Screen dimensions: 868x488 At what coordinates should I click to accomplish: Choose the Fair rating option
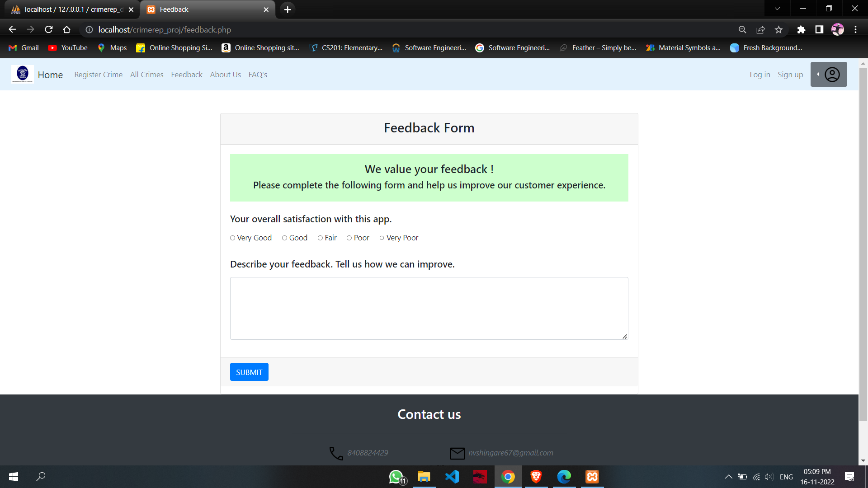click(x=320, y=238)
